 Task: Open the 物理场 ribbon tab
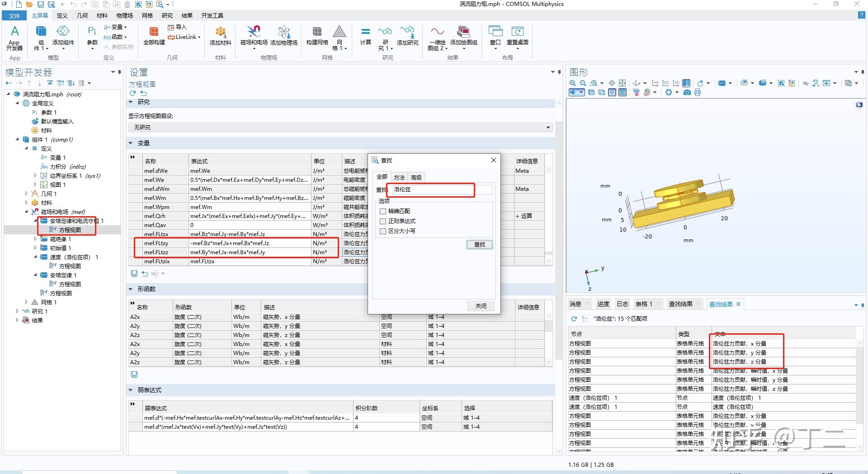[x=124, y=15]
